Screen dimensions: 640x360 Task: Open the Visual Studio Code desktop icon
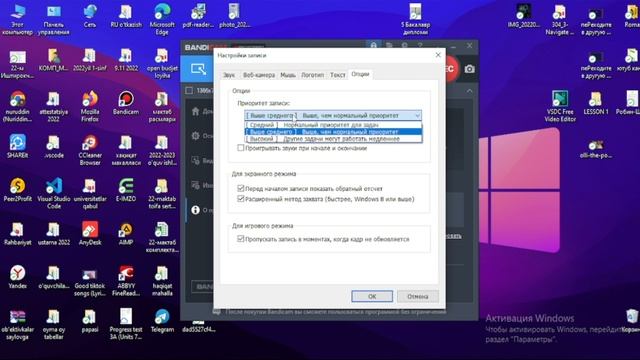tap(53, 194)
